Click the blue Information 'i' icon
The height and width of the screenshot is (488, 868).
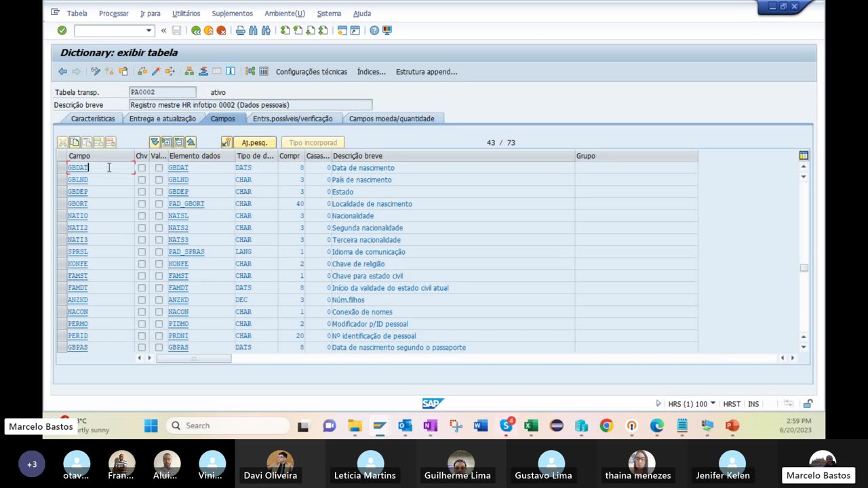pos(231,71)
